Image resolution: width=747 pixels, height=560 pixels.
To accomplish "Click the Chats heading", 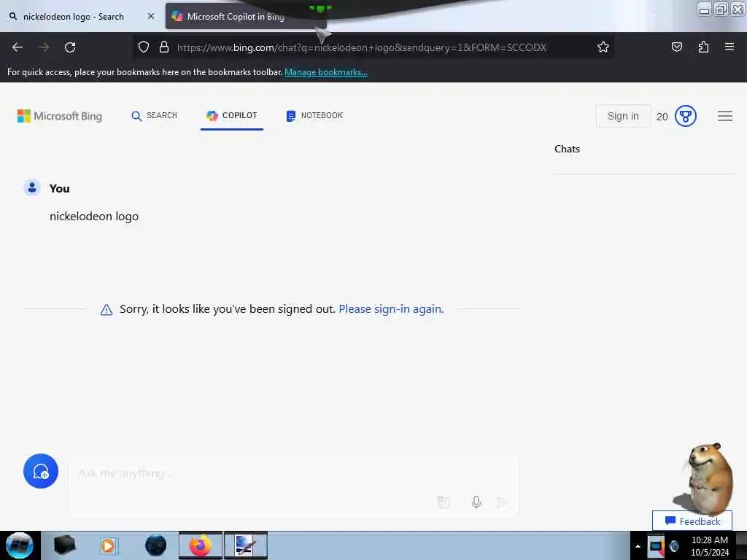I will tap(567, 149).
